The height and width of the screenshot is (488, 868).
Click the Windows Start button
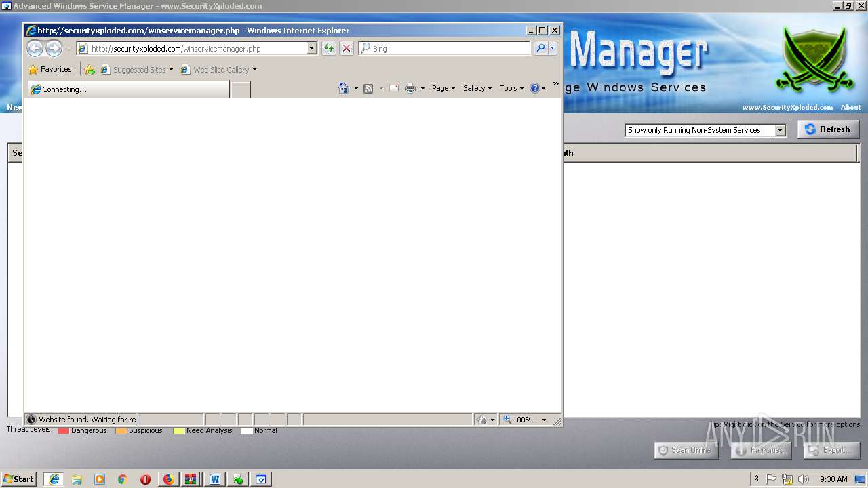(19, 479)
